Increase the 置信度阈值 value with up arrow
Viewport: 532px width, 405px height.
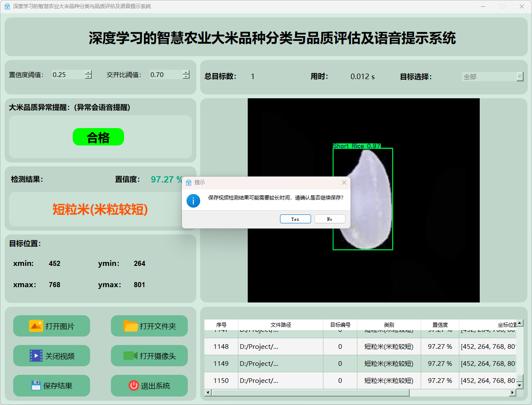(88, 72)
